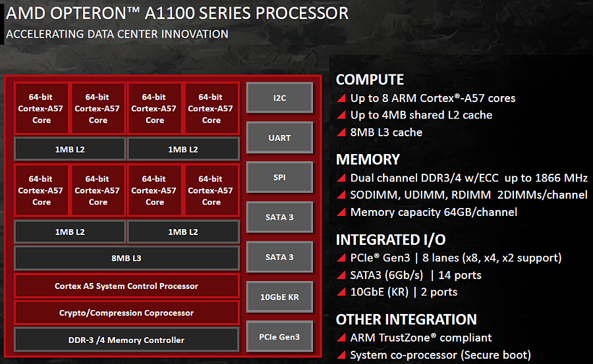
Task: Select the UART interface block
Action: point(279,138)
